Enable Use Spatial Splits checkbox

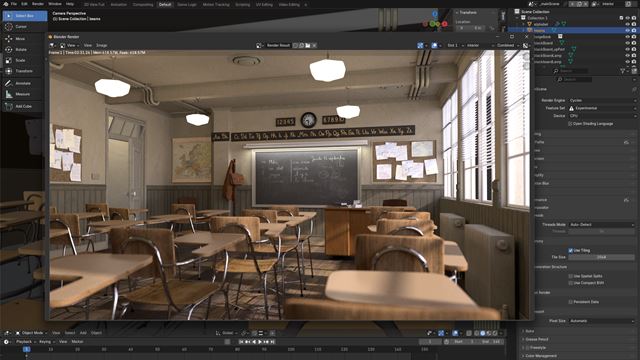tap(571, 276)
